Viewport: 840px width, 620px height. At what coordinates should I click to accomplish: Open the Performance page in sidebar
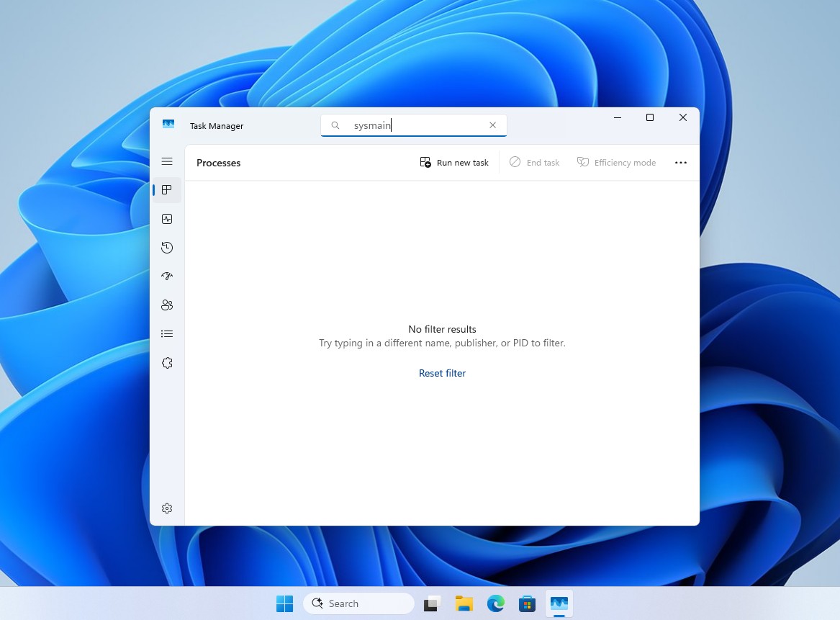tap(167, 219)
